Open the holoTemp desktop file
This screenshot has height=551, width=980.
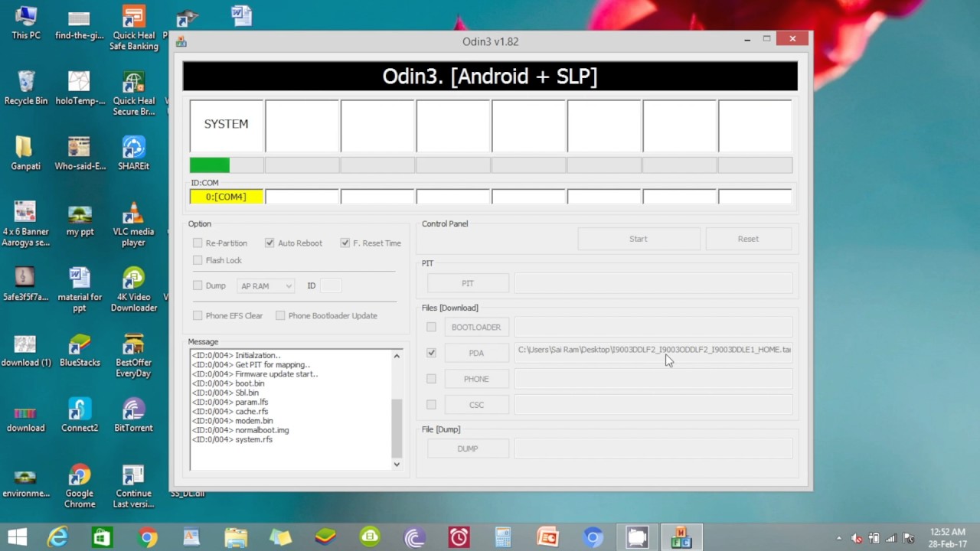tap(80, 88)
